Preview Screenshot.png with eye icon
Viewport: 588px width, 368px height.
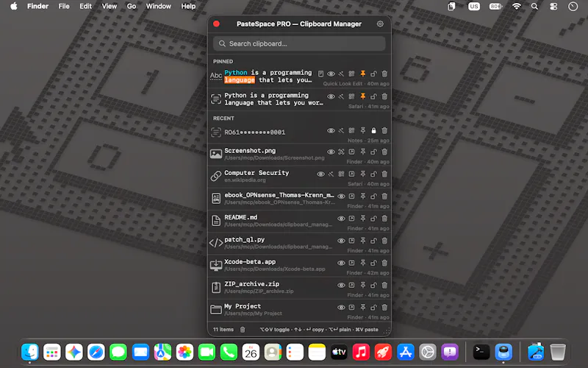[331, 152]
